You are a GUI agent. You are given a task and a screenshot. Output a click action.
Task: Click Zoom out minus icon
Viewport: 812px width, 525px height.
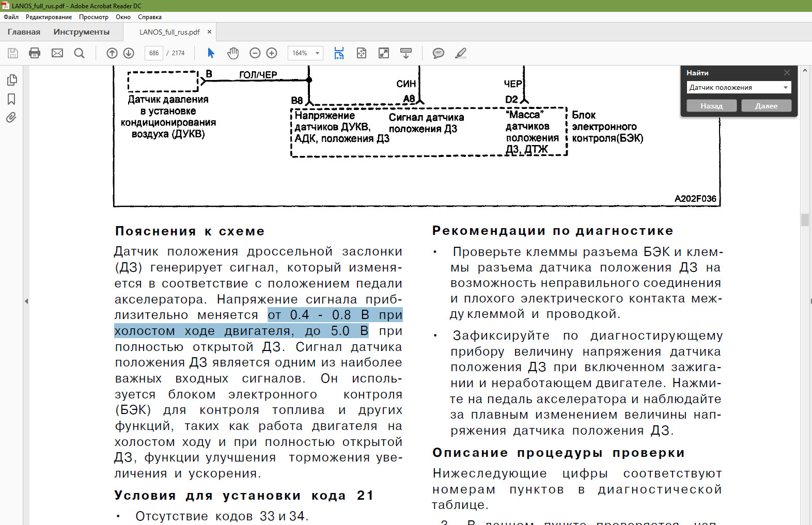(x=255, y=53)
